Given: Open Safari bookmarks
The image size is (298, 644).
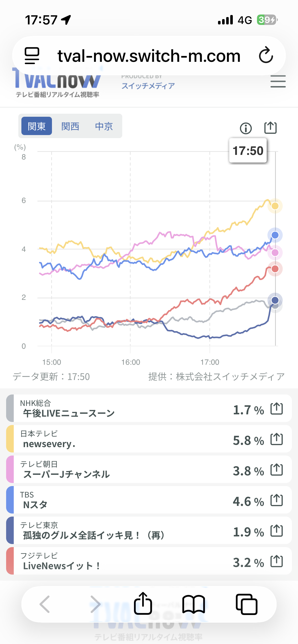Looking at the screenshot, I should pyautogui.click(x=194, y=604).
